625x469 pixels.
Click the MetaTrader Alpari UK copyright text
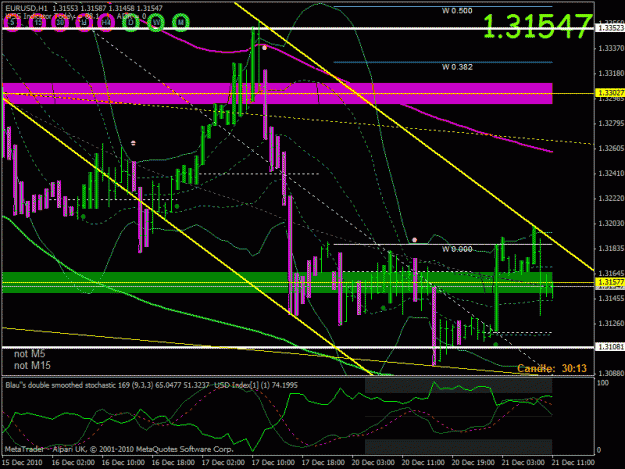pos(119,449)
